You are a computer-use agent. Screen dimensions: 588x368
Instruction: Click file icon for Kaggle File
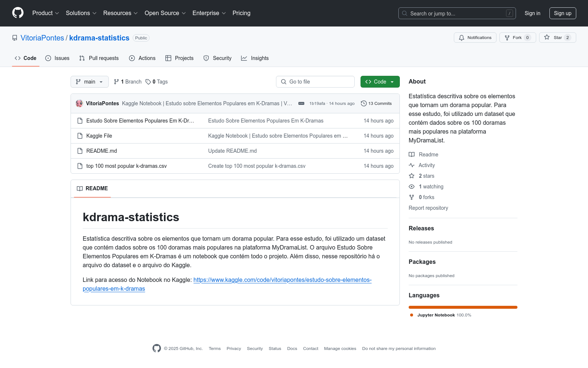[x=80, y=136]
